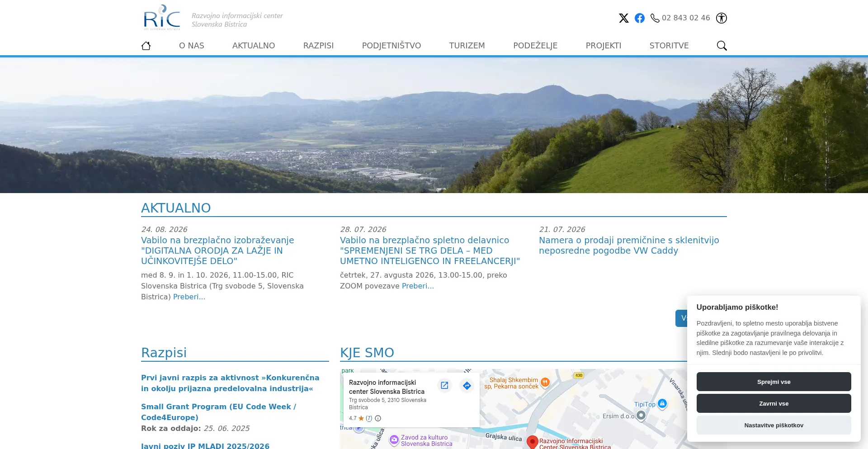The image size is (868, 449).
Task: Accept all cookies with Sprejmi vse
Action: (774, 382)
